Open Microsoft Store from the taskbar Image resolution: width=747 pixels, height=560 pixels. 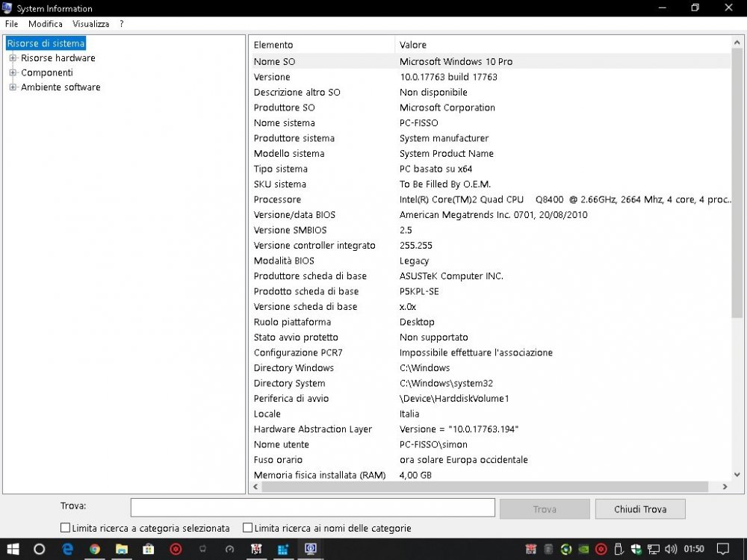149,549
